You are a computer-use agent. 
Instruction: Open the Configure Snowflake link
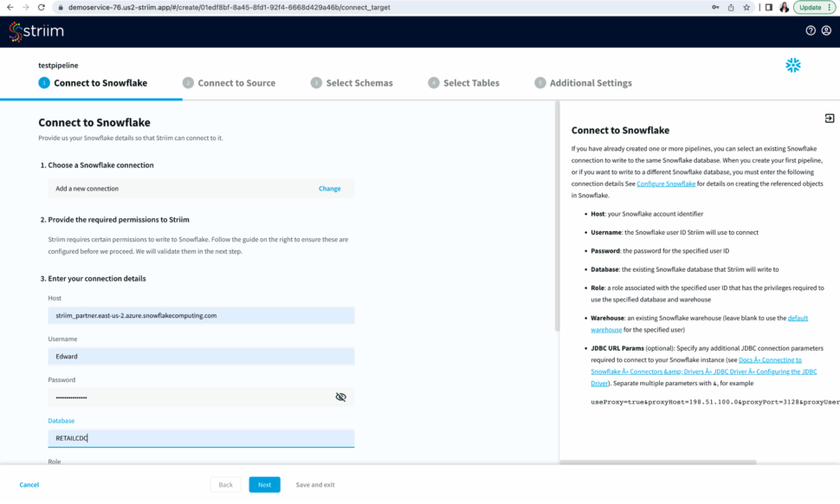coord(666,184)
